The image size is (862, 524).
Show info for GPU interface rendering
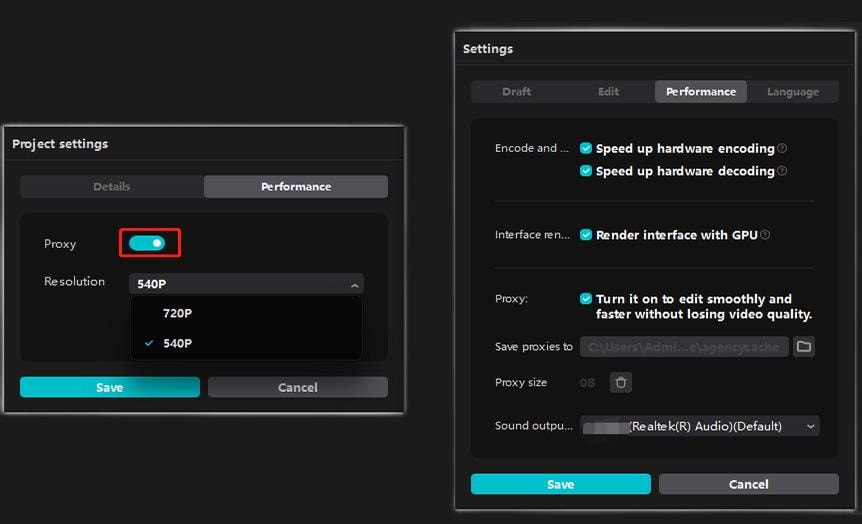click(765, 235)
